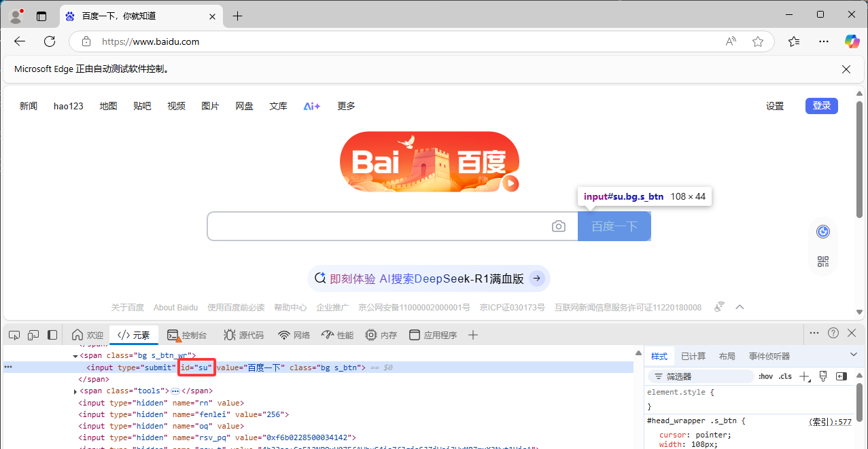This screenshot has height=449, width=868.
Task: Toggle the :hov element state panel
Action: coord(765,376)
